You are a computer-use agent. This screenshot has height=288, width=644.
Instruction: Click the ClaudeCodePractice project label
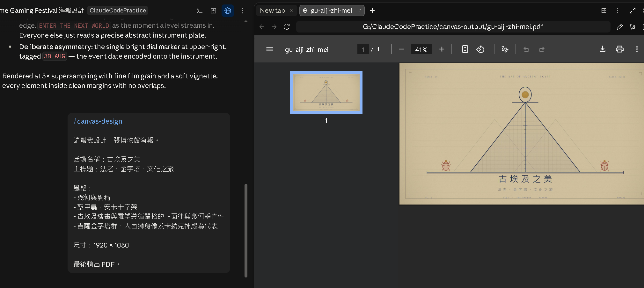[x=118, y=11]
